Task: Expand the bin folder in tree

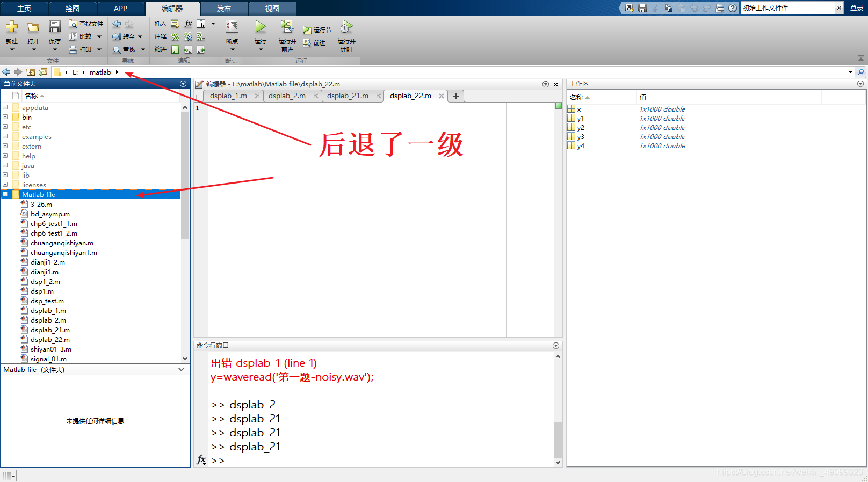Action: [x=5, y=117]
